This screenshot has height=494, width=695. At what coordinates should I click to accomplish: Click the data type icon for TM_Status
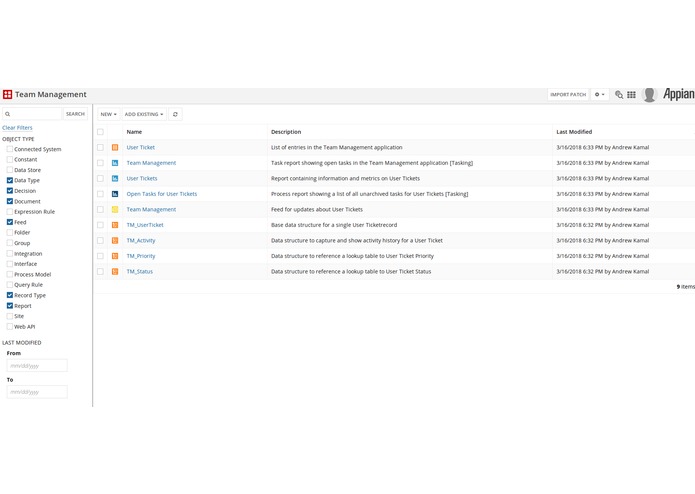(115, 272)
